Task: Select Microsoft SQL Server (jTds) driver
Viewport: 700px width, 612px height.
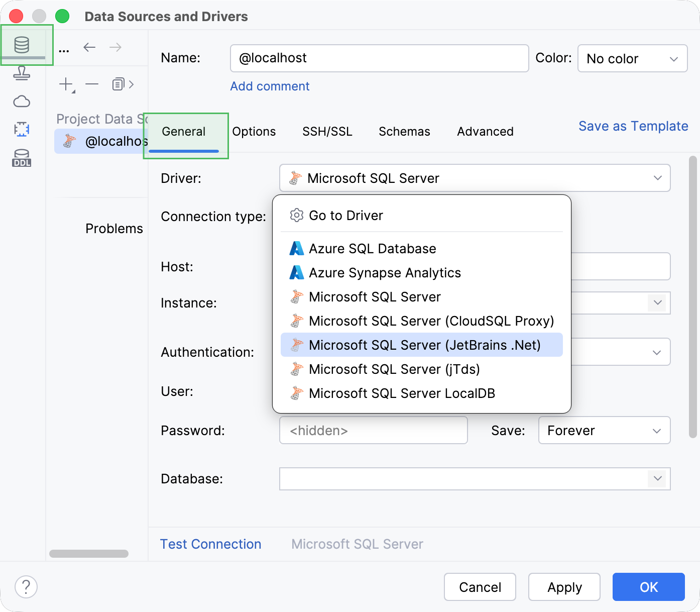Action: (x=395, y=369)
